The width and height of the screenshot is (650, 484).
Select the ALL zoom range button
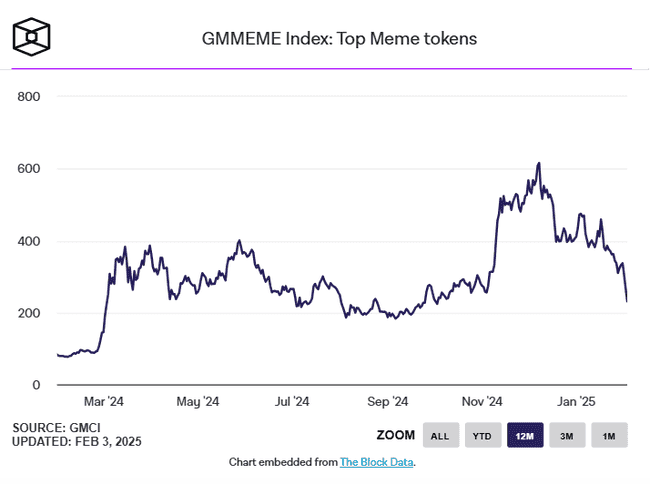coord(439,435)
